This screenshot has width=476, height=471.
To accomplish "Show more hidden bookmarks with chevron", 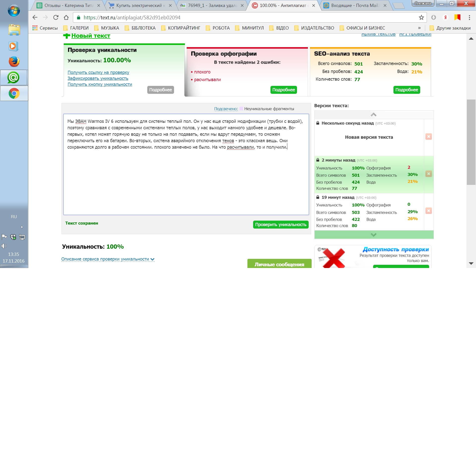I will (419, 28).
